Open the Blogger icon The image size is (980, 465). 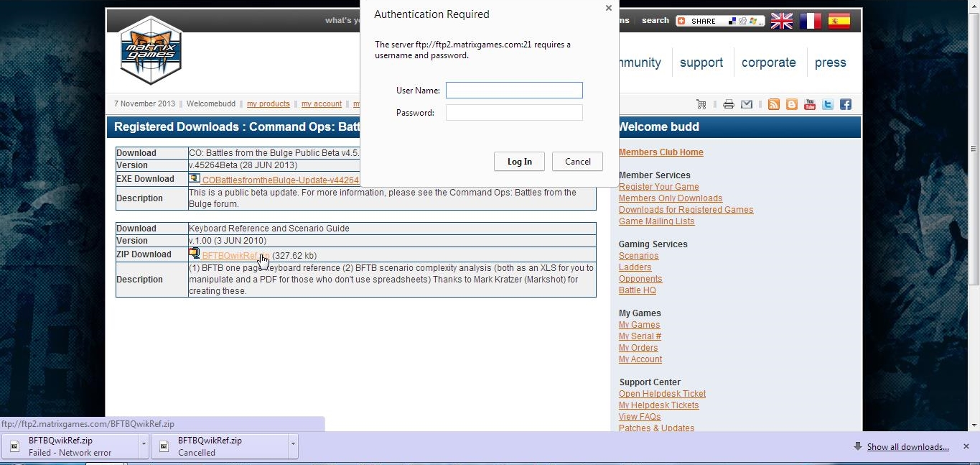click(792, 104)
